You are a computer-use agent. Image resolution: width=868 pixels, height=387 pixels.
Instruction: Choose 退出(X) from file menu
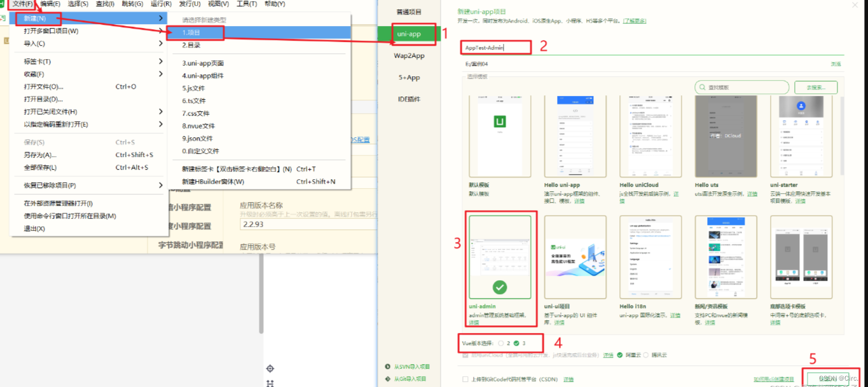pyautogui.click(x=90, y=229)
